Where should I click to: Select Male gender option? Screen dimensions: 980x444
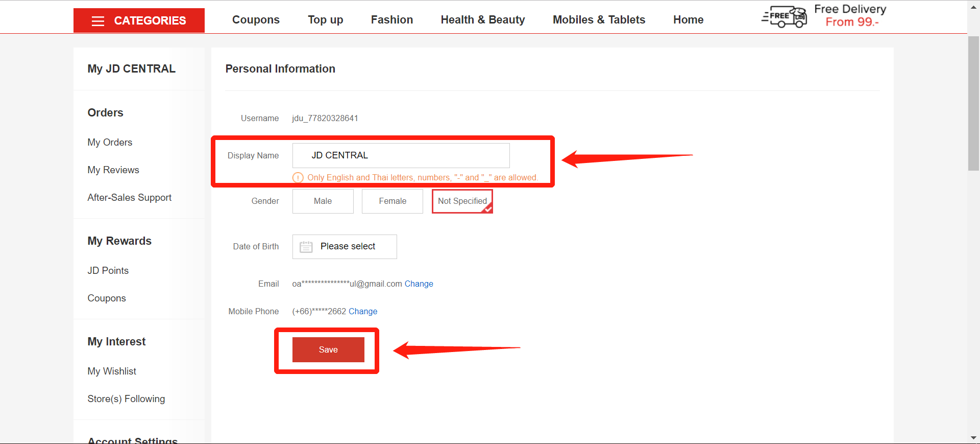tap(323, 201)
